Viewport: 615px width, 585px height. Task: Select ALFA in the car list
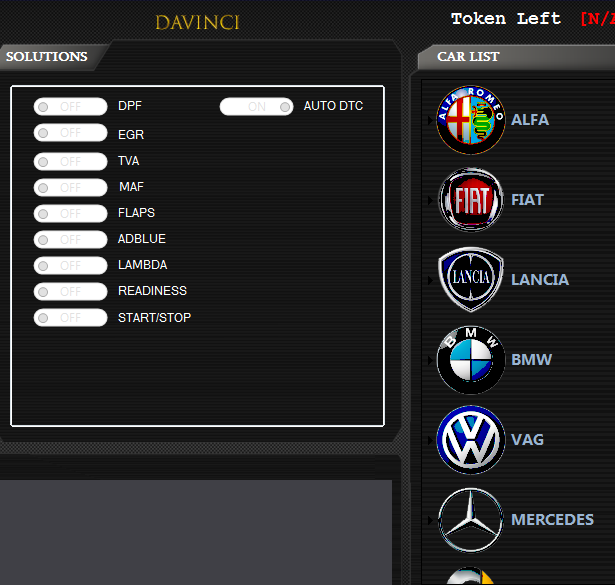click(530, 120)
